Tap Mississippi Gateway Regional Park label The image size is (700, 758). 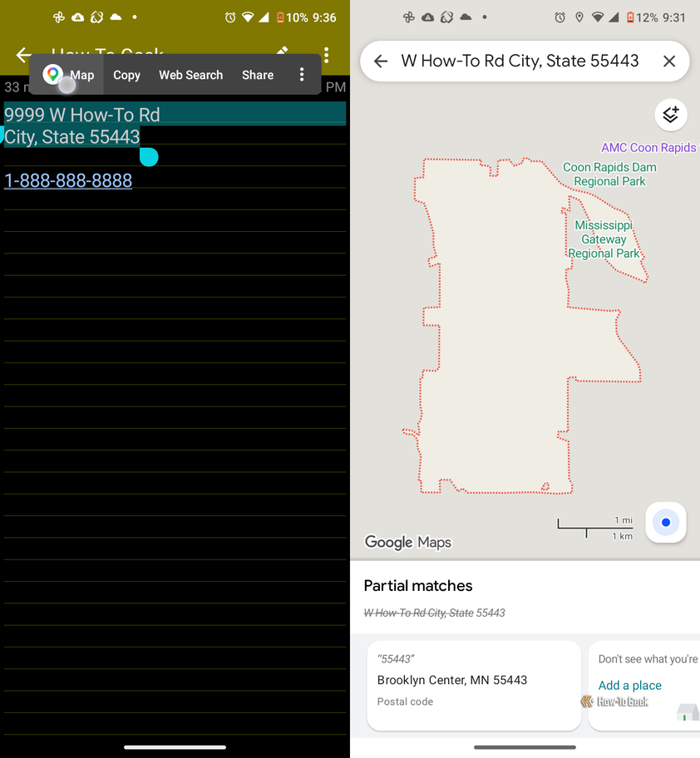pyautogui.click(x=604, y=239)
